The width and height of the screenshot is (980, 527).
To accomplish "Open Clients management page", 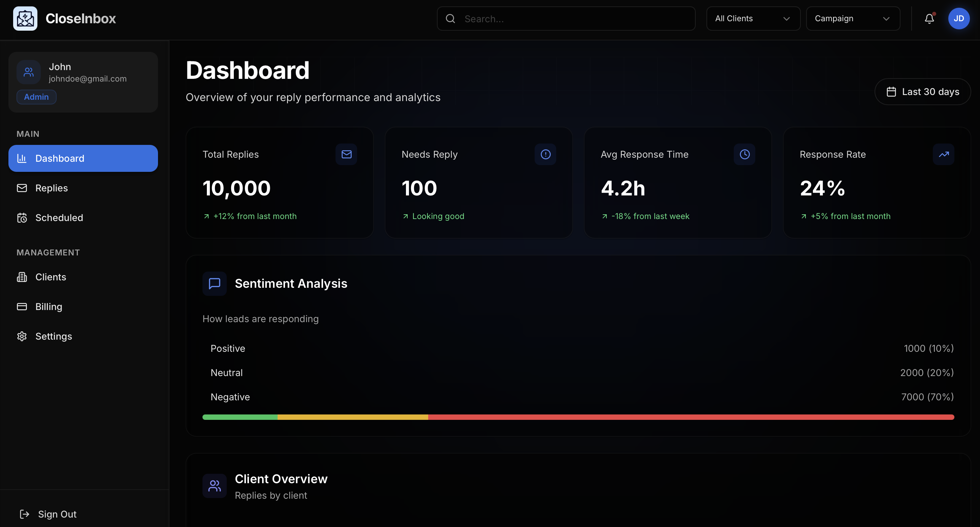I will click(x=83, y=277).
